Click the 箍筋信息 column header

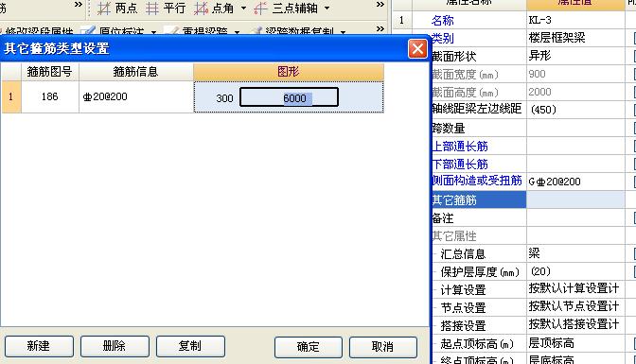point(136,72)
